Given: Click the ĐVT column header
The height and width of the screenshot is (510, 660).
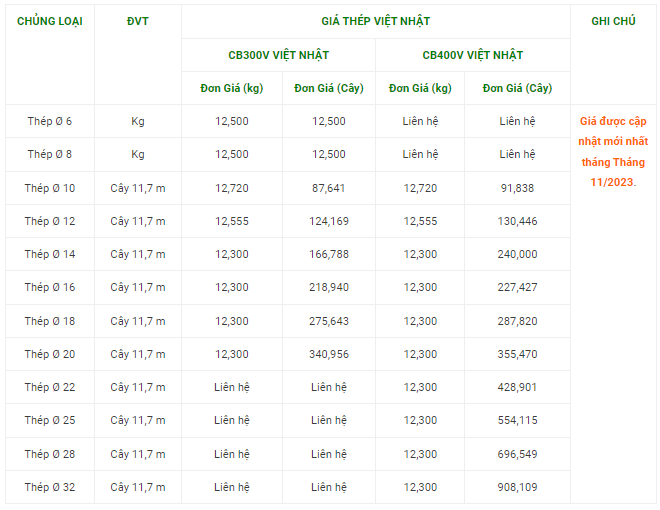Looking at the screenshot, I should (x=138, y=21).
